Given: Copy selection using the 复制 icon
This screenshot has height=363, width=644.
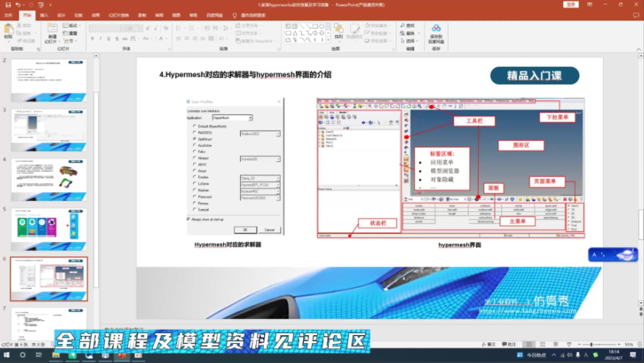Looking at the screenshot, I should [23, 33].
